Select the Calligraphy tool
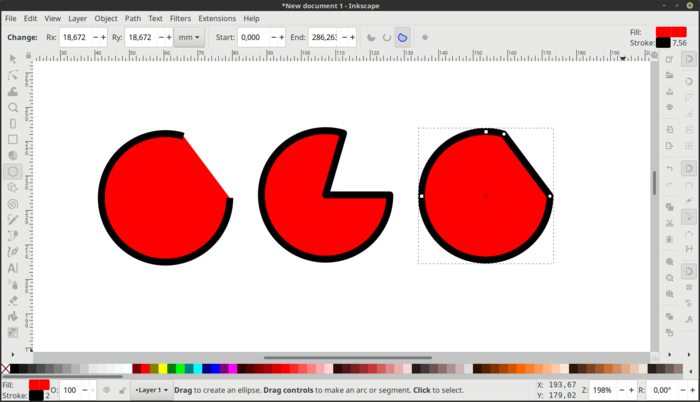The width and height of the screenshot is (700, 402). (x=12, y=252)
